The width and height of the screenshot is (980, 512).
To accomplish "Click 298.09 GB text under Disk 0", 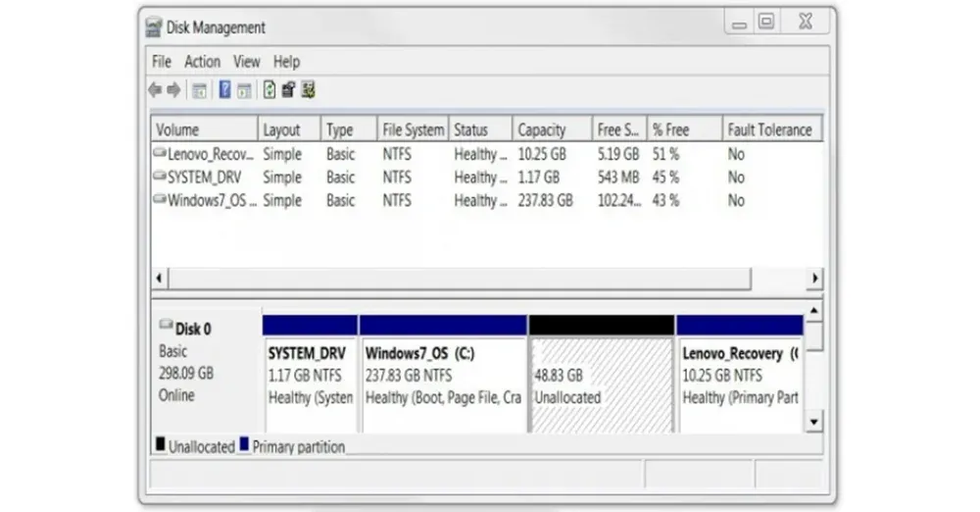I will [185, 373].
